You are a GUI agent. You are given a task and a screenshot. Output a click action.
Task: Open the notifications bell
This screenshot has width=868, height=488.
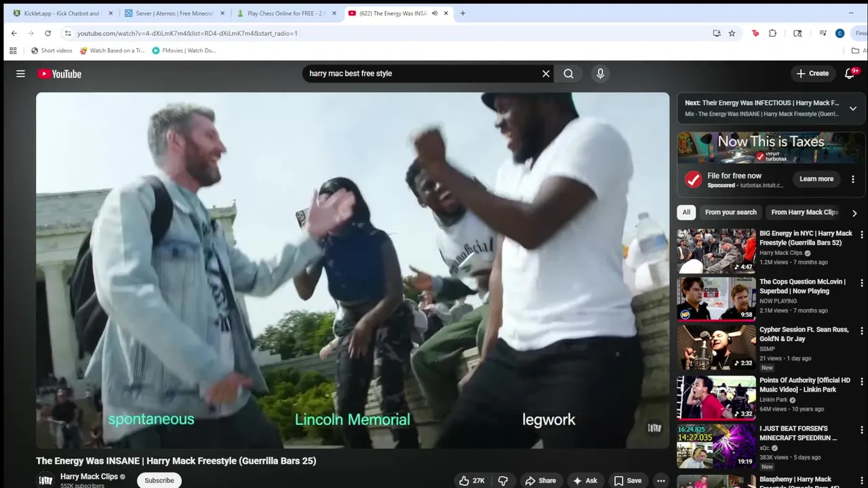point(850,73)
